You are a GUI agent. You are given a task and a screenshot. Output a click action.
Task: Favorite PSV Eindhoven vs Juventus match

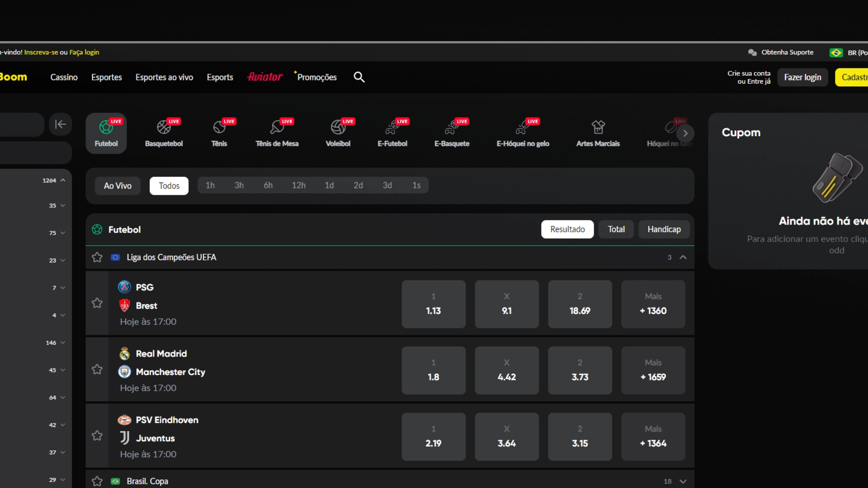[x=97, y=436]
